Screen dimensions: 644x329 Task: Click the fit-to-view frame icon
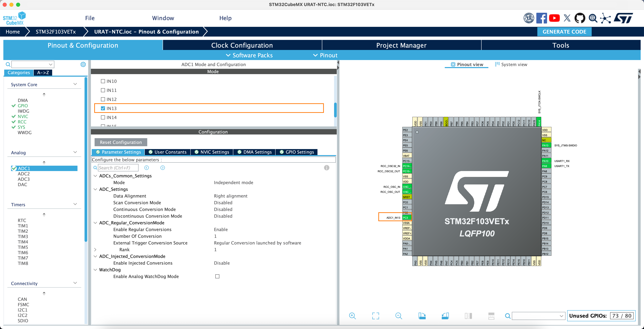point(375,316)
